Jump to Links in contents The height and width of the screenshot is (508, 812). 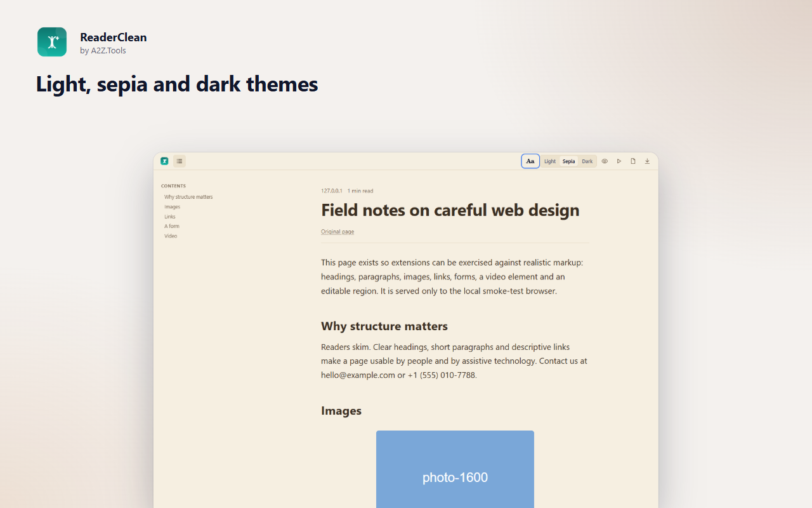click(170, 217)
